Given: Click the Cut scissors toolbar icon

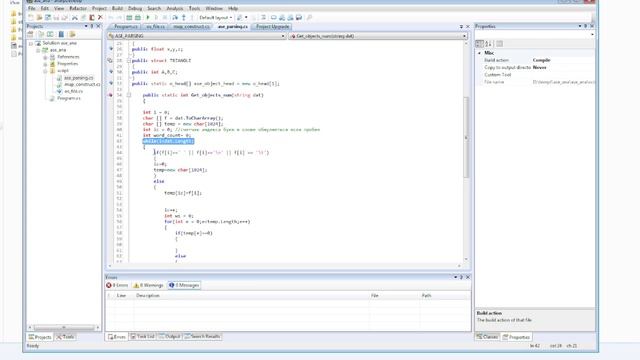Looking at the screenshot, I should point(75,18).
